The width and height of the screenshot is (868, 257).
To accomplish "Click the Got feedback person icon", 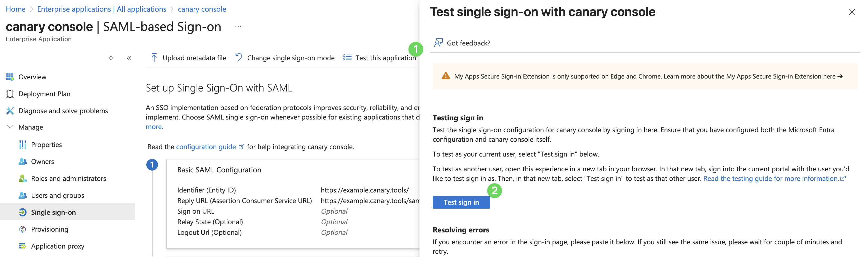I will click(438, 43).
